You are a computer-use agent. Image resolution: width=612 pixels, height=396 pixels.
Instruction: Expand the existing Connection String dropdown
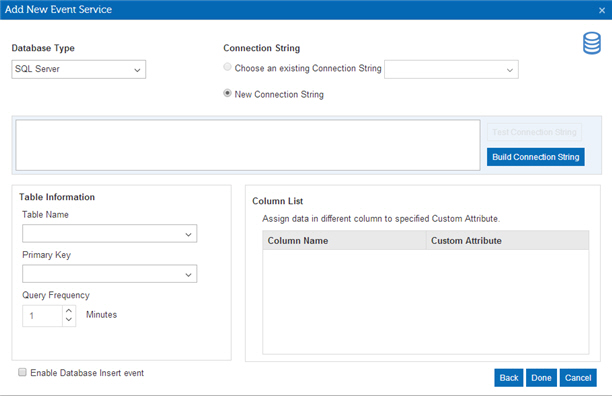pos(451,69)
